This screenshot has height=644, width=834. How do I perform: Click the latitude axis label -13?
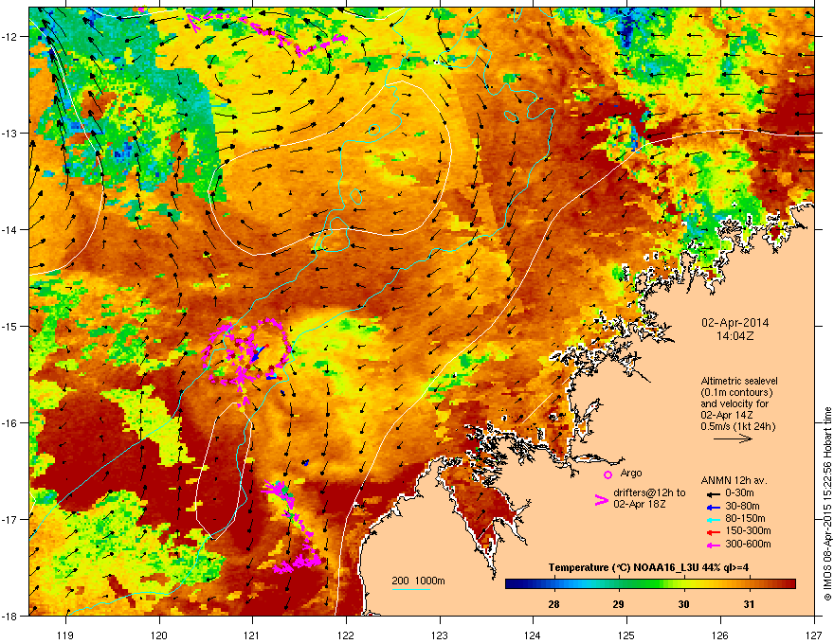pyautogui.click(x=10, y=133)
